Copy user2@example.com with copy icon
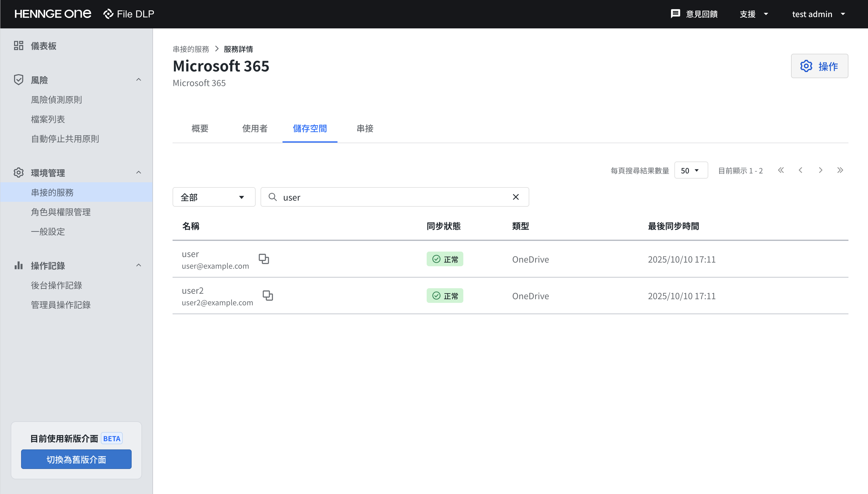 pyautogui.click(x=268, y=296)
